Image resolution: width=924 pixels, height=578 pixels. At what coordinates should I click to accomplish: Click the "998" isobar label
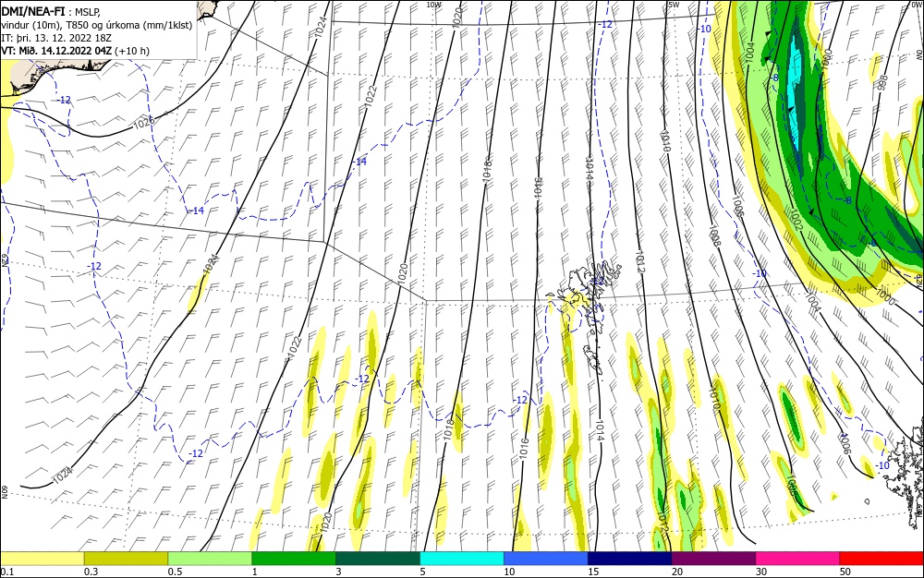click(882, 82)
